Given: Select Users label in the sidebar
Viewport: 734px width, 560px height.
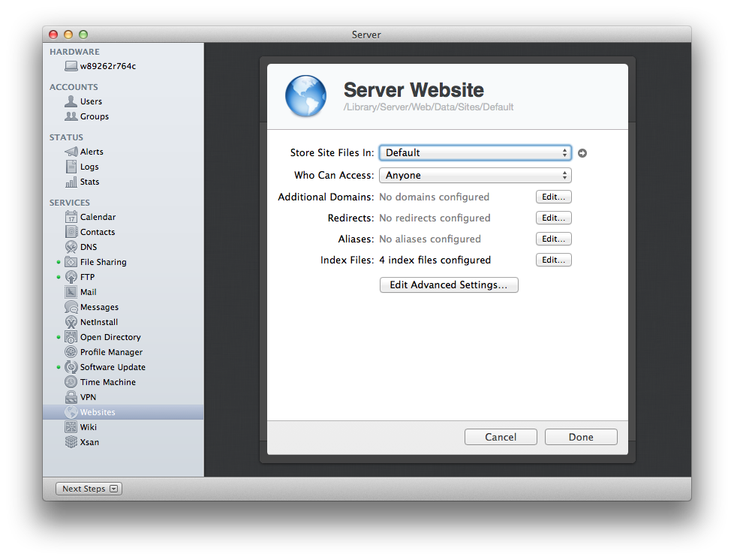Looking at the screenshot, I should click(91, 101).
